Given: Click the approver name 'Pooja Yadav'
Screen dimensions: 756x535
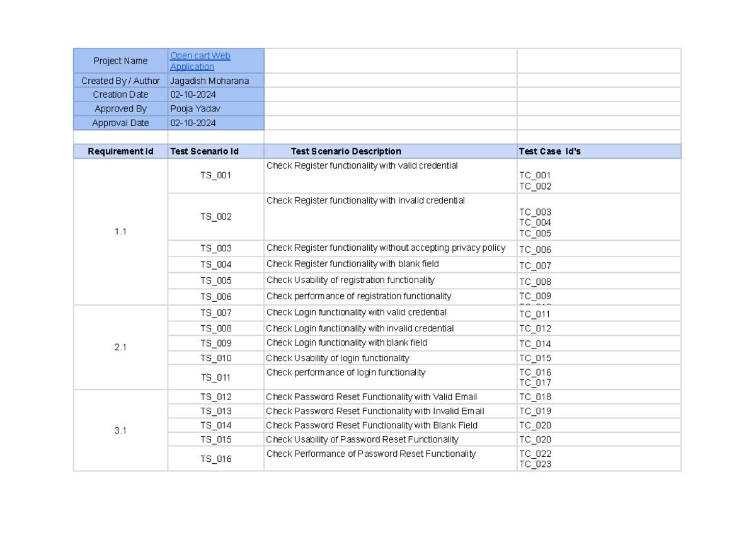Looking at the screenshot, I should [195, 109].
